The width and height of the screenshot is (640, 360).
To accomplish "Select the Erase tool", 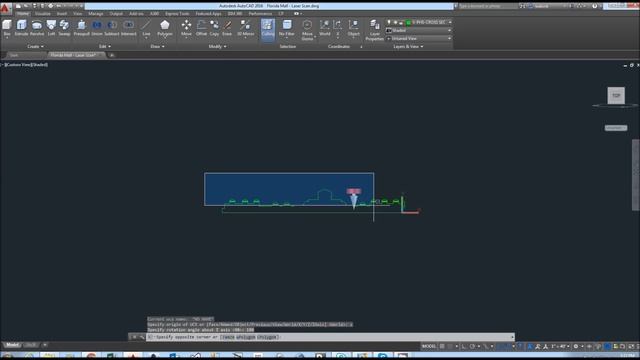I will (227, 28).
